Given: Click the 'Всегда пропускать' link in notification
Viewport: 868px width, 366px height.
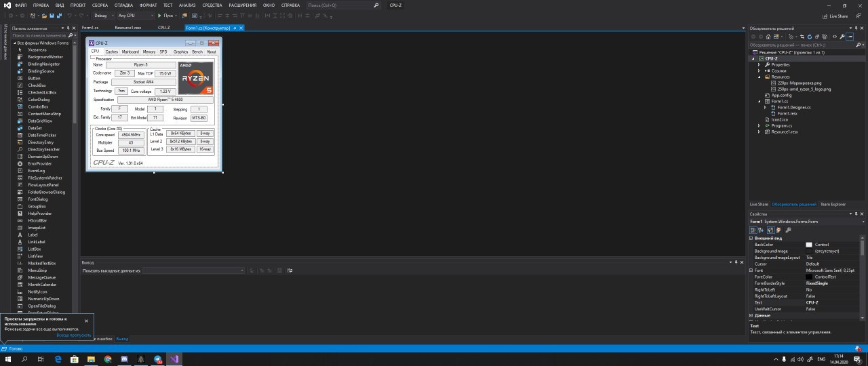Looking at the screenshot, I should pyautogui.click(x=74, y=335).
